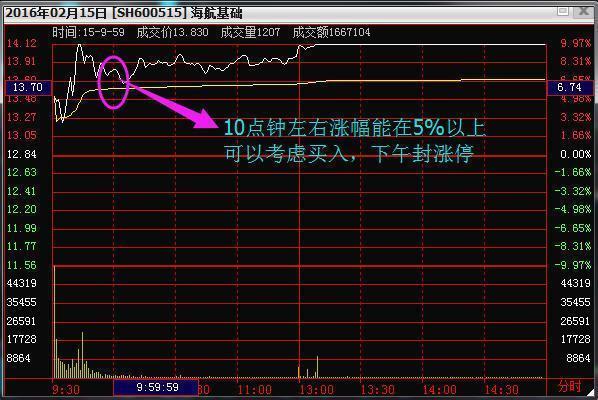Click the 12.84 previous close price label
Screen dimensions: 598x400
(x=22, y=154)
